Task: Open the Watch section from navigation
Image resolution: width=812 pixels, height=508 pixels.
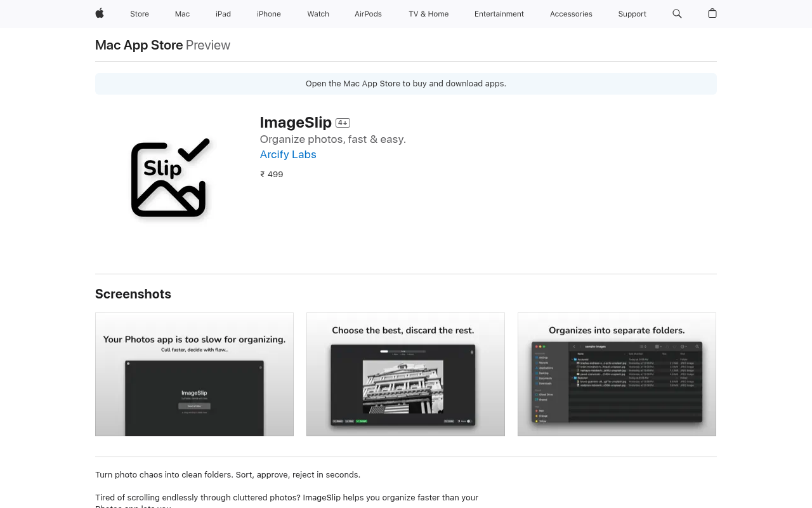Action: (318, 14)
